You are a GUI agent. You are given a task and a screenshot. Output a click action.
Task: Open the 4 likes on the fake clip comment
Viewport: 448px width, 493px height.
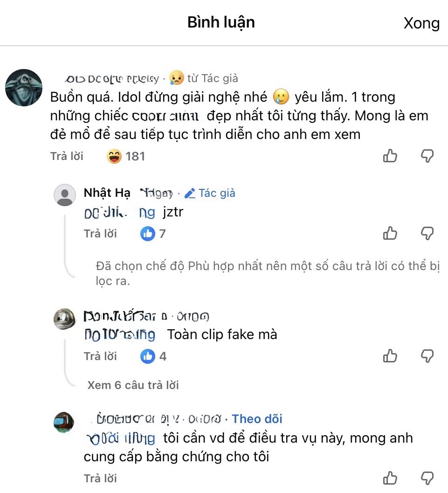coord(152,356)
